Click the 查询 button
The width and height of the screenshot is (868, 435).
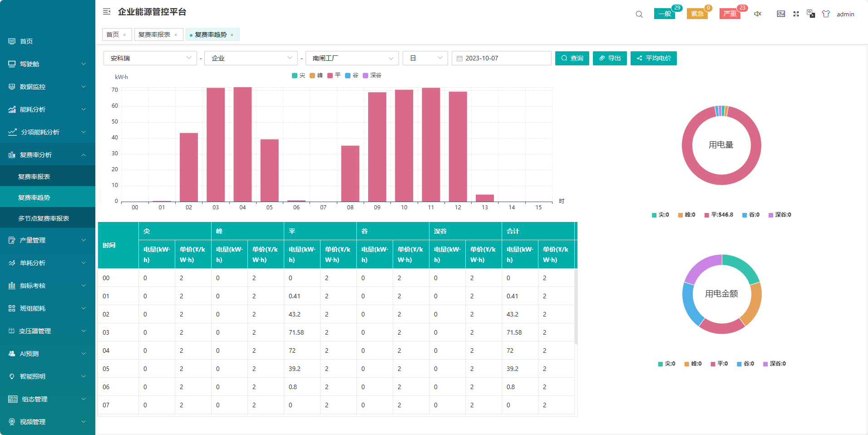point(572,58)
